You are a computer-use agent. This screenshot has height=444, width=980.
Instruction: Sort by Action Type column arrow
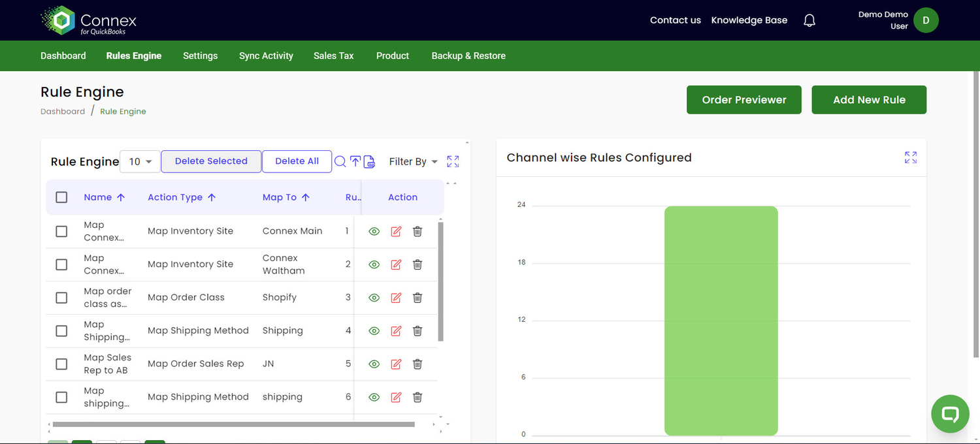click(x=212, y=197)
